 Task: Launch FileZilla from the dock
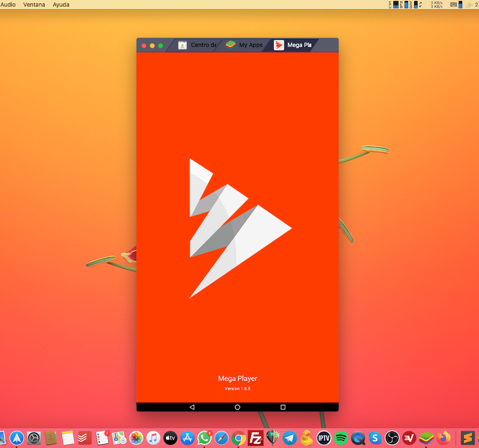click(x=255, y=437)
